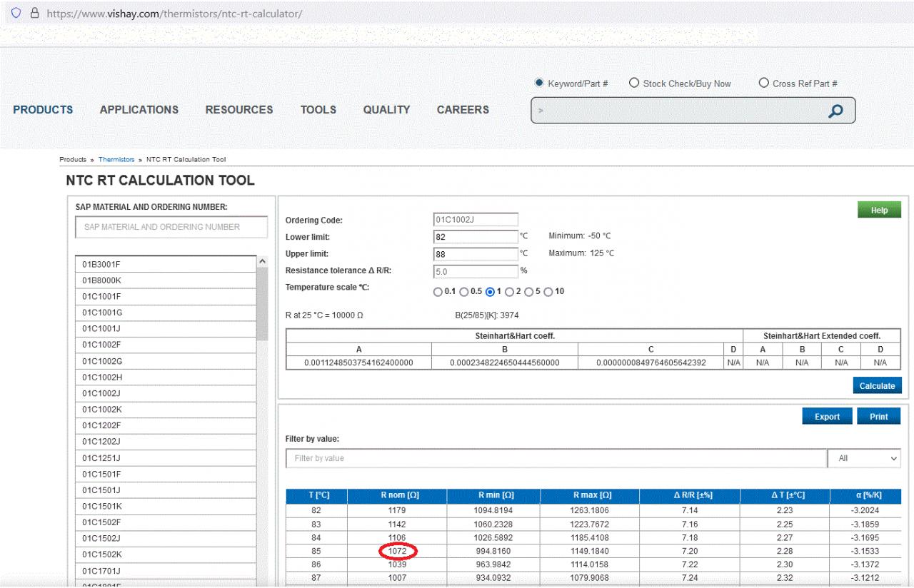Image resolution: width=914 pixels, height=588 pixels.
Task: Select part 01C1502F from list
Action: [x=166, y=523]
